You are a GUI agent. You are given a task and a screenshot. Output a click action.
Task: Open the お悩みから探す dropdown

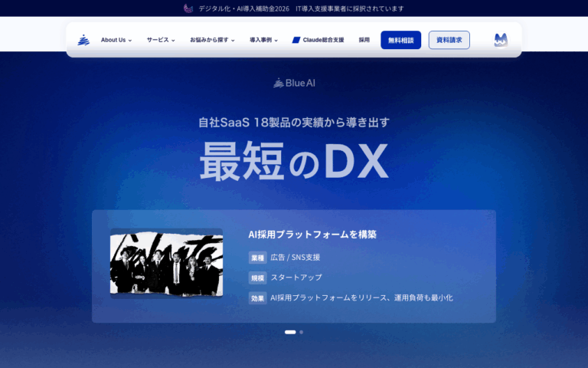[212, 40]
